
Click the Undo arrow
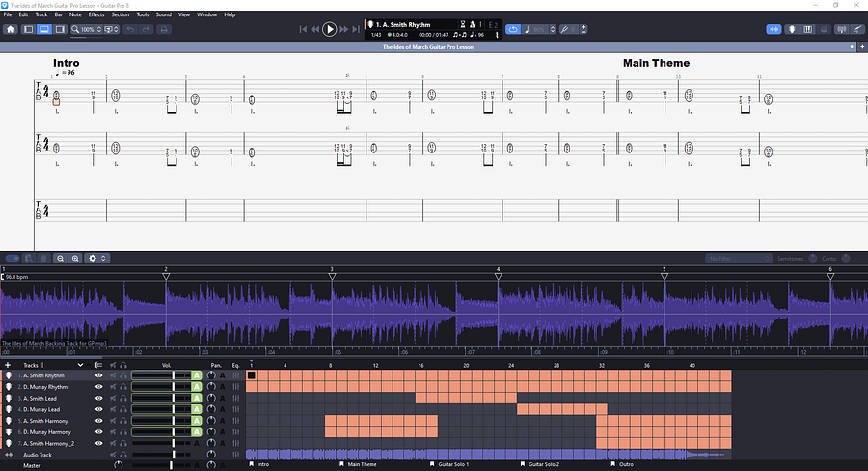coord(130,29)
